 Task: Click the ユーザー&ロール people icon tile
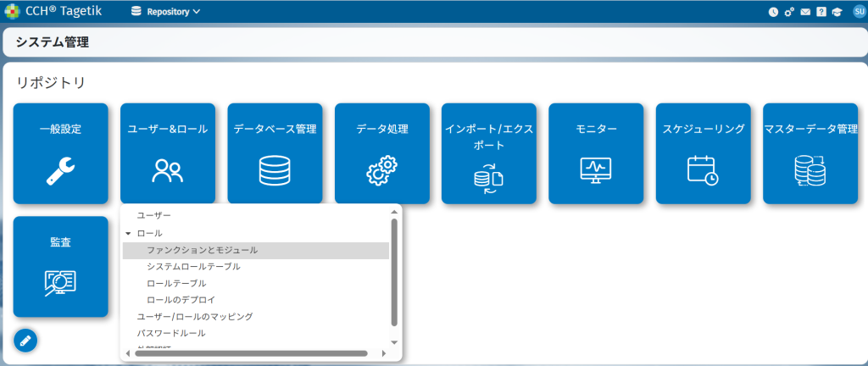point(167,153)
